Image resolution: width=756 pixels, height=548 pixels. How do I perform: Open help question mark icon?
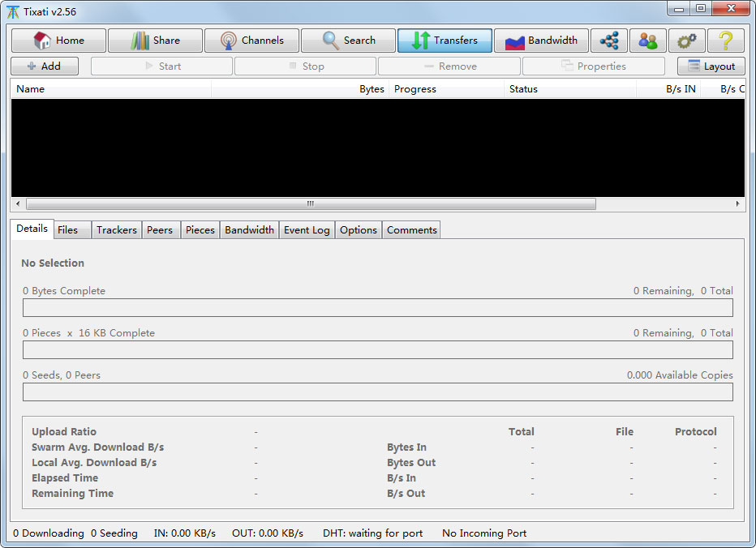coord(726,41)
